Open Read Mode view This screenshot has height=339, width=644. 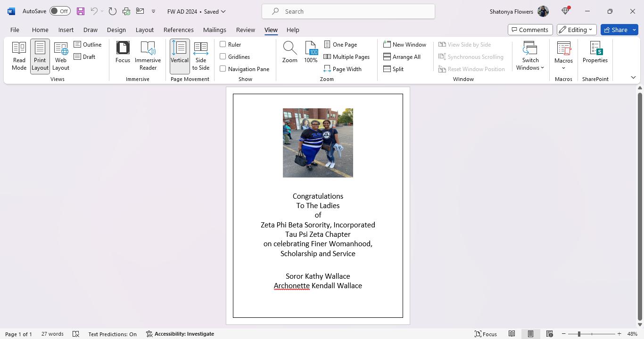[19, 56]
